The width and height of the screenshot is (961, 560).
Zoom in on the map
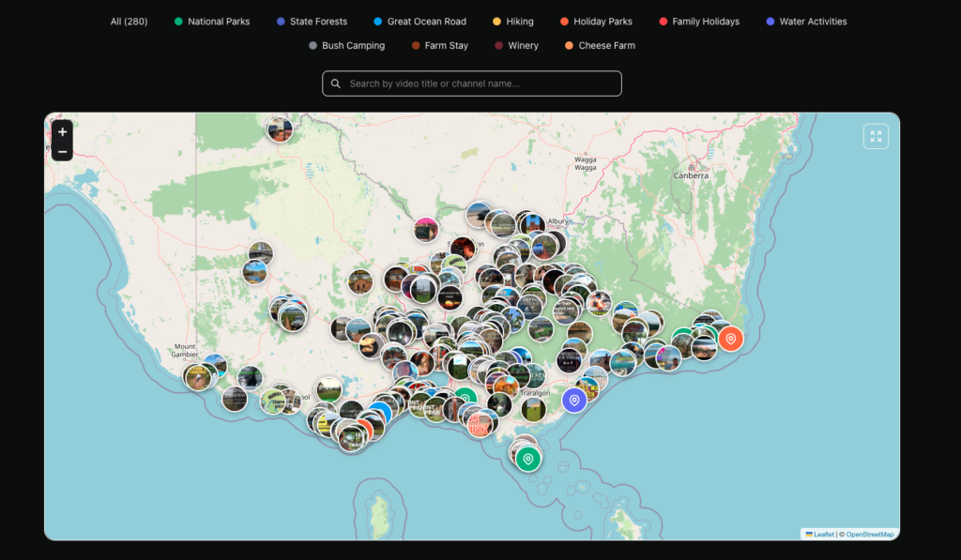tap(62, 131)
